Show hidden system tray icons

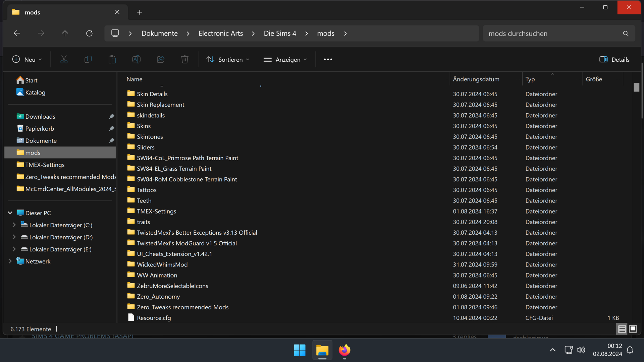point(553,350)
